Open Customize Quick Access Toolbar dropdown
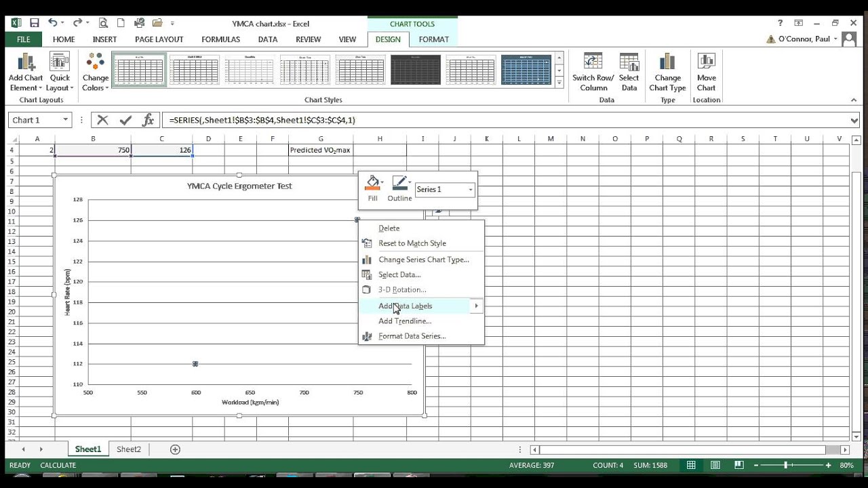 point(172,24)
